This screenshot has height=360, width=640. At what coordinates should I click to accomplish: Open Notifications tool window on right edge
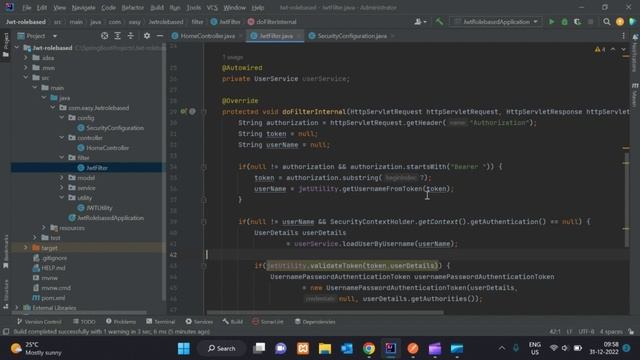coord(635,53)
